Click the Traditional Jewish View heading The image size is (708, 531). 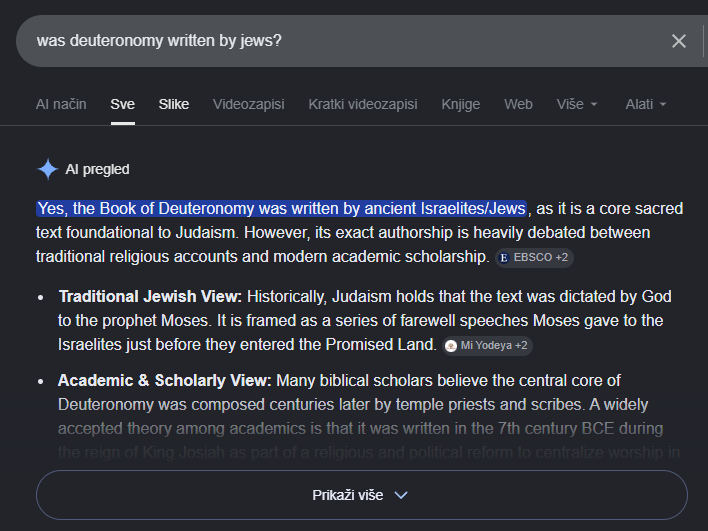[150, 297]
